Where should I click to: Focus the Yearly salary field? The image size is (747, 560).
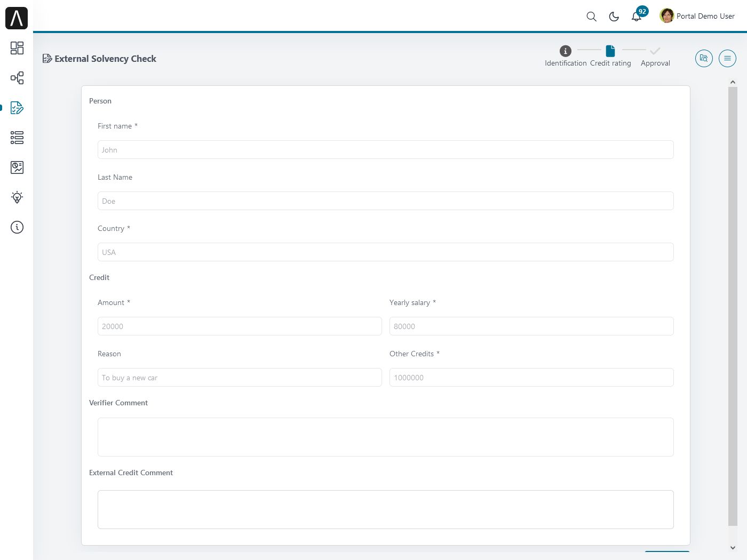click(x=531, y=326)
